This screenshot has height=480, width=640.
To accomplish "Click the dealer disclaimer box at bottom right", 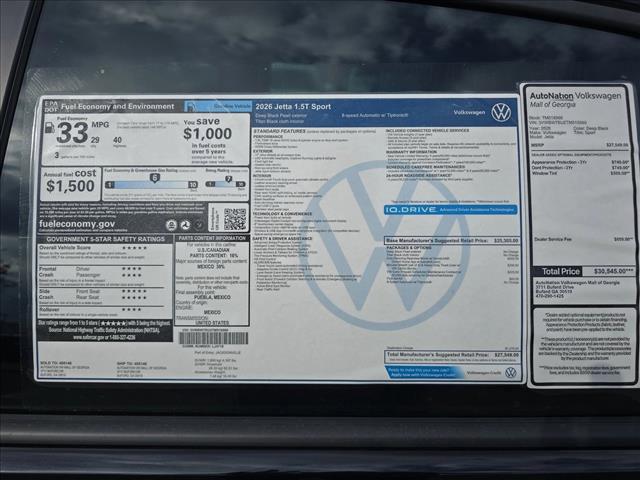I will click(x=584, y=345).
